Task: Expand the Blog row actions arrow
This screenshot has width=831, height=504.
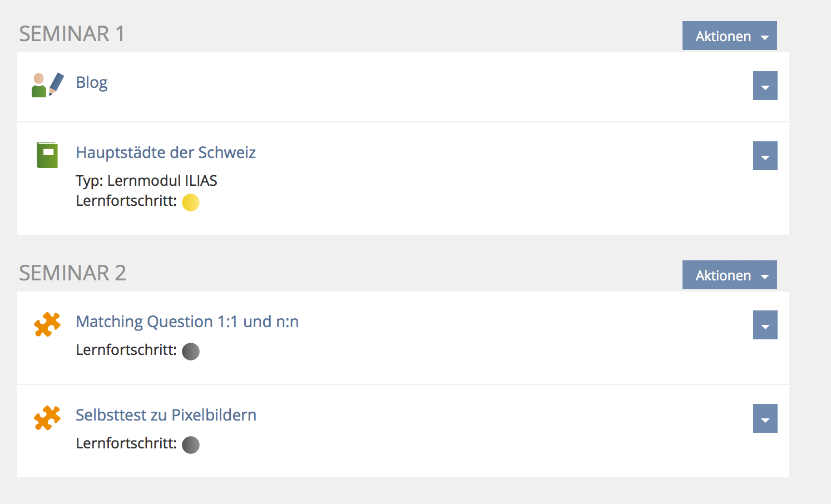Action: click(x=765, y=86)
